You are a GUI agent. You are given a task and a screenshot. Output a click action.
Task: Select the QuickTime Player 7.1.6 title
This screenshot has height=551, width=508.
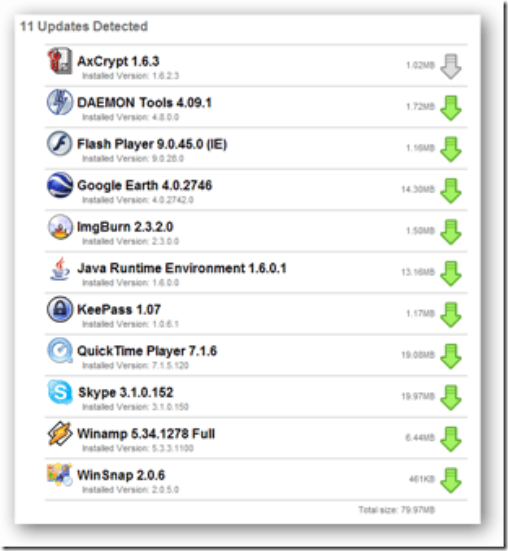click(x=147, y=351)
